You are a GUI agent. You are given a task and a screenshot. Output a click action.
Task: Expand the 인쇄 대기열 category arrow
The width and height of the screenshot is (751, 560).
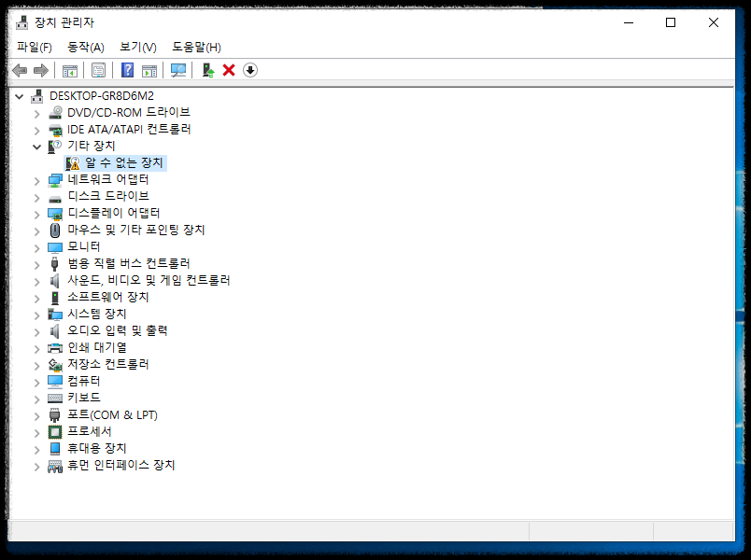(36, 349)
